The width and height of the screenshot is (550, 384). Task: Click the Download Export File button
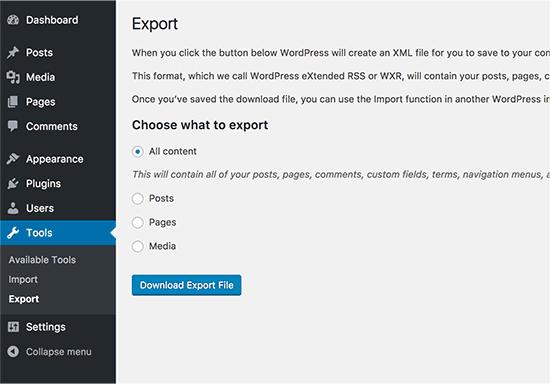click(x=186, y=285)
